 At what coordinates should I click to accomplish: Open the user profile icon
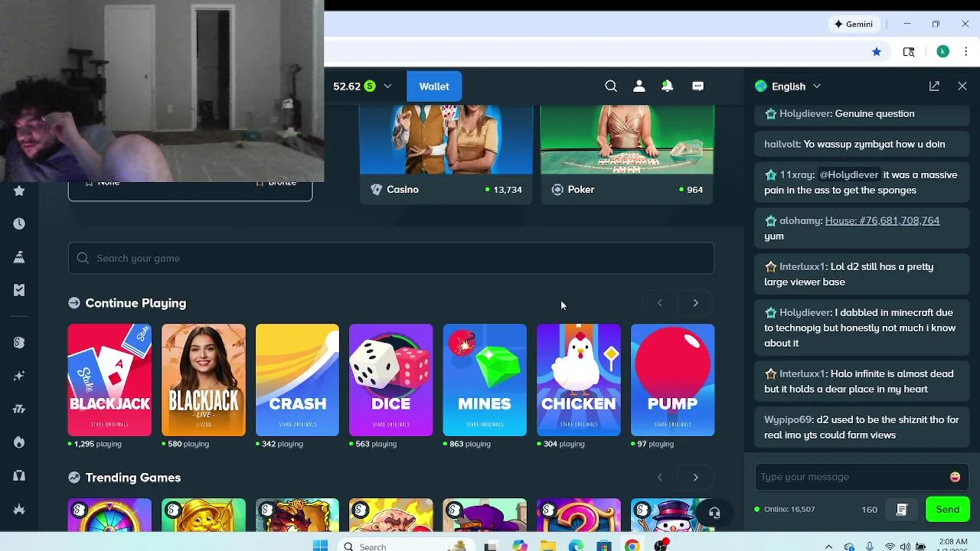pyautogui.click(x=639, y=86)
